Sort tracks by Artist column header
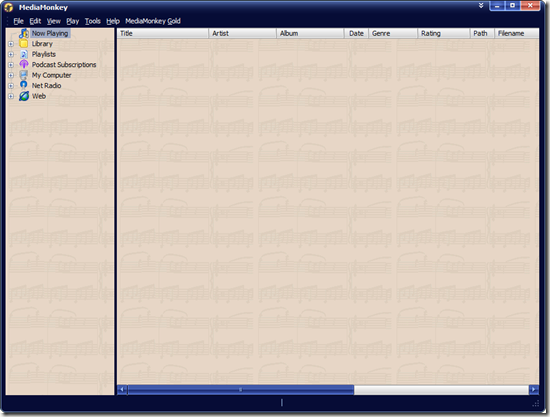This screenshot has height=417, width=550. click(242, 33)
